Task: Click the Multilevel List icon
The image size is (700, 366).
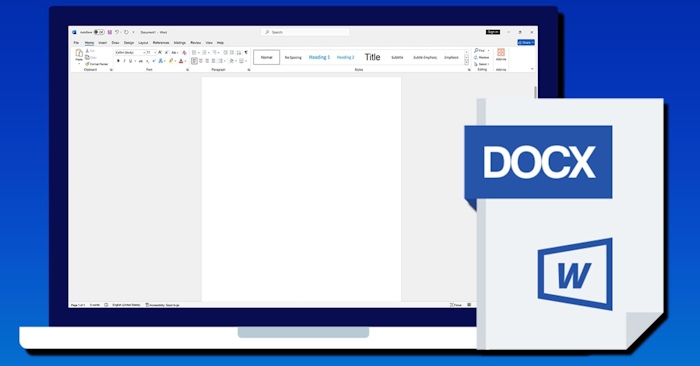Action: click(214, 53)
